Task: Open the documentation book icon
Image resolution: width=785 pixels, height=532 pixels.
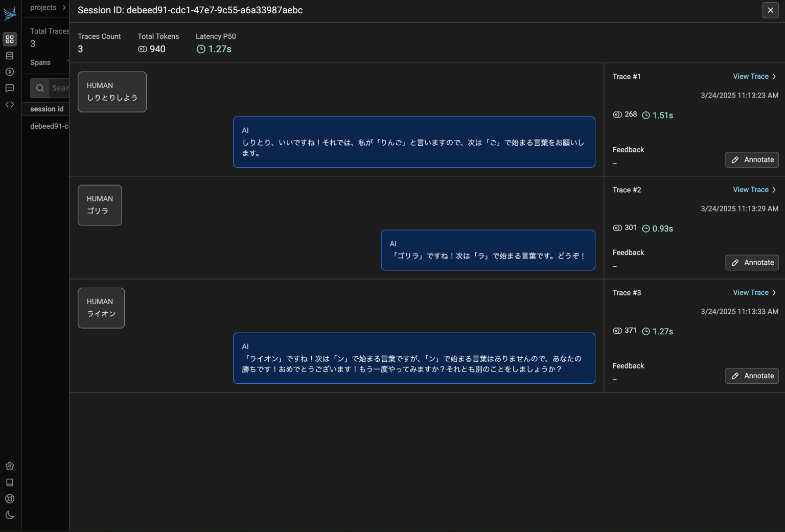Action: pos(9,482)
